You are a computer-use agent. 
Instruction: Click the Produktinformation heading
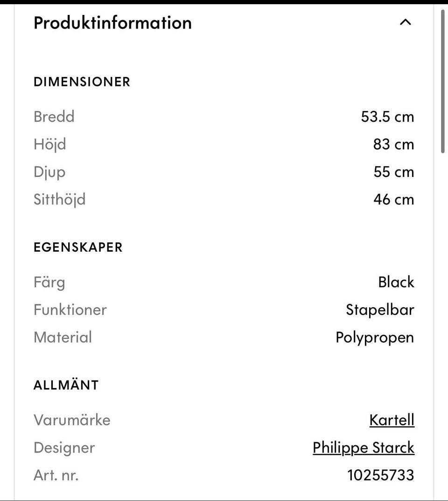[112, 22]
